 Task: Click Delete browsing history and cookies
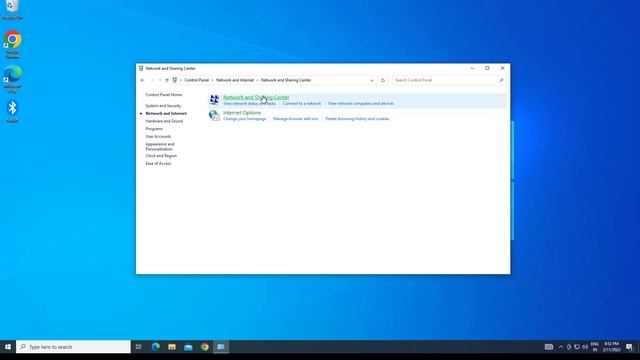pos(357,119)
